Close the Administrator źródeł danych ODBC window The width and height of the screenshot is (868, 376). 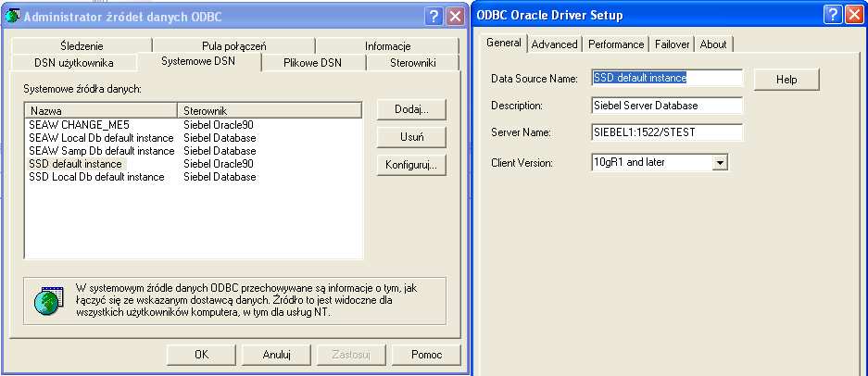[455, 16]
